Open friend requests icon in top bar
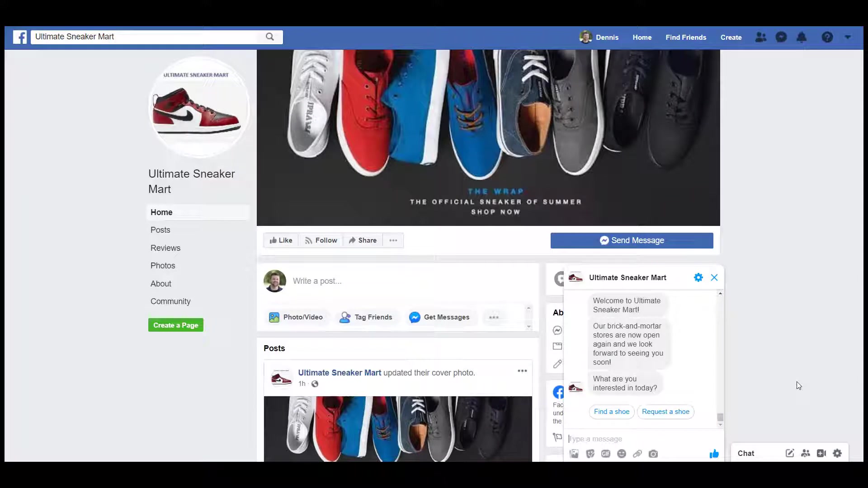Viewport: 868px width, 488px height. click(761, 38)
